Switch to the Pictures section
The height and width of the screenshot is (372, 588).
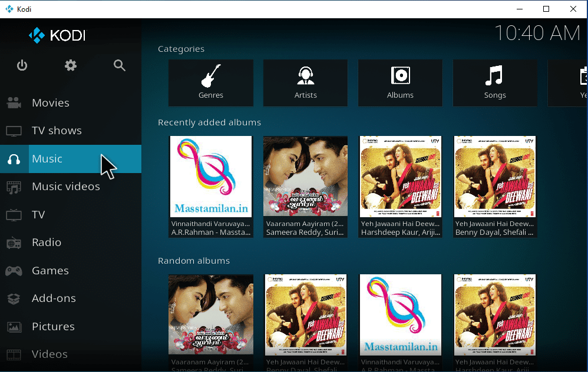(53, 327)
